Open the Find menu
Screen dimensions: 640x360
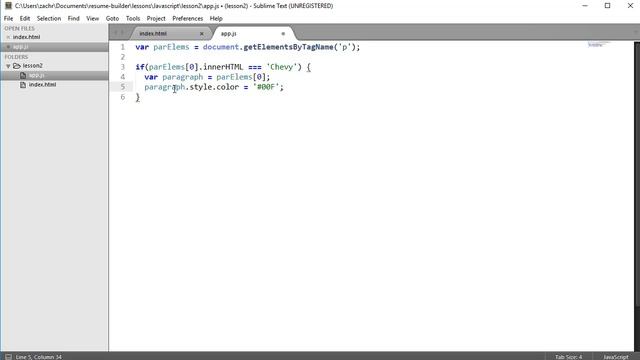(x=73, y=18)
